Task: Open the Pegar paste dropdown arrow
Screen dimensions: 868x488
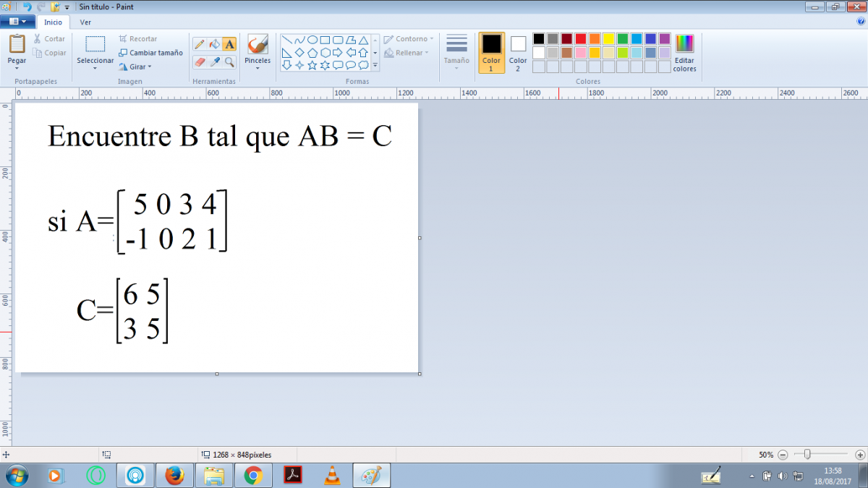Action: (17, 69)
